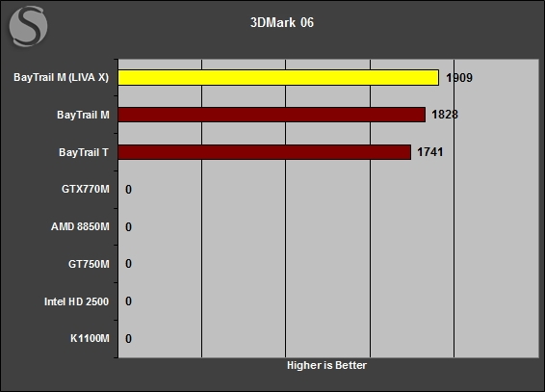Click the BayTrail T axis label
This screenshot has width=545, height=392.
click(x=84, y=152)
